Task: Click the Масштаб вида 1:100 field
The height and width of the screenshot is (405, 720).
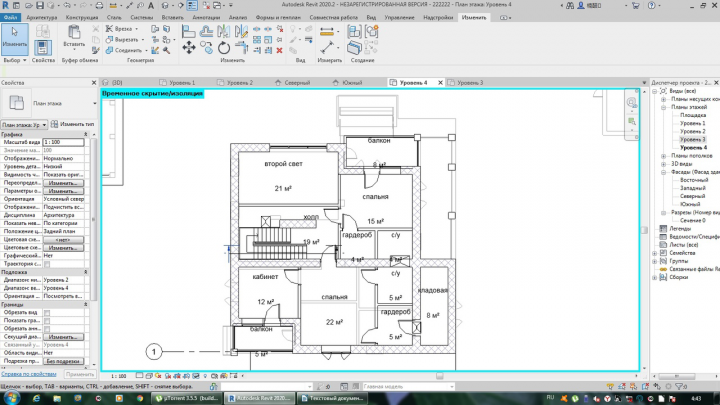Action: click(63, 142)
